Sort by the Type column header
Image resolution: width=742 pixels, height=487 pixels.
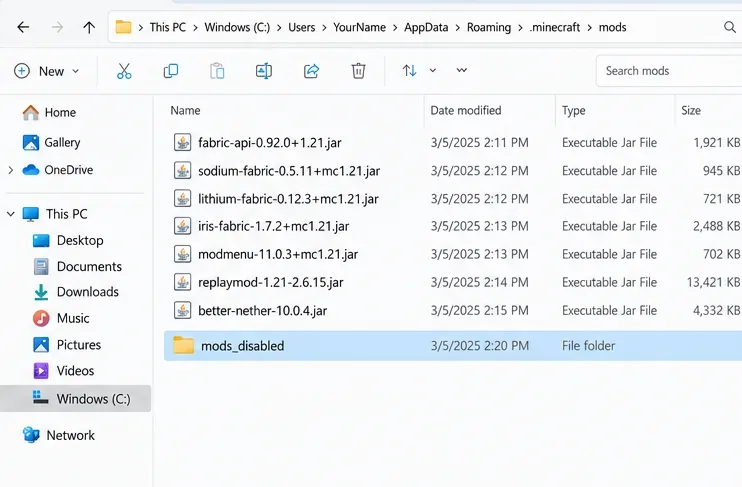[574, 111]
